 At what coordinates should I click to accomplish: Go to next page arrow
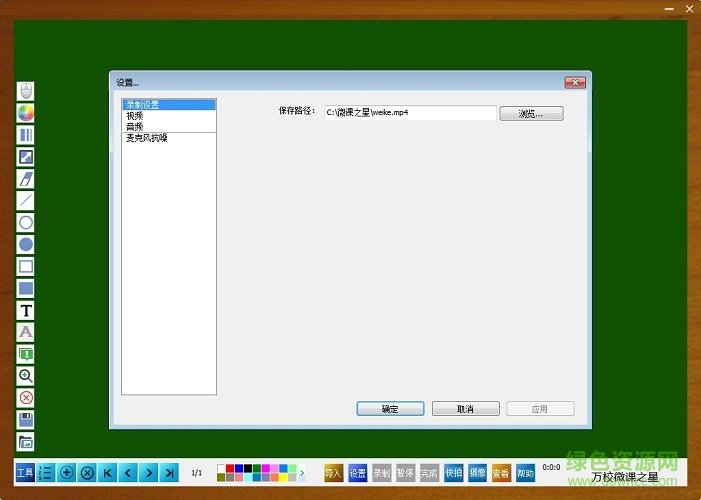tap(148, 472)
